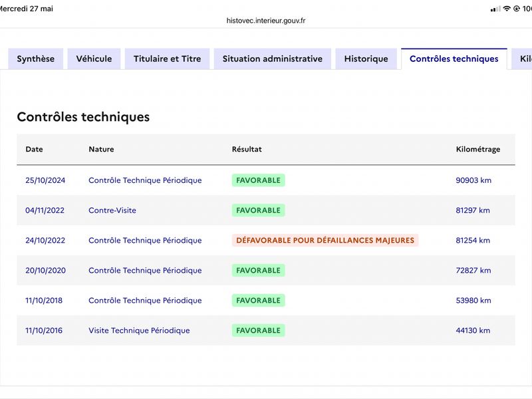Tap the orientation lock status icon
Image resolution: width=532 pixels, height=399 pixels.
click(517, 9)
